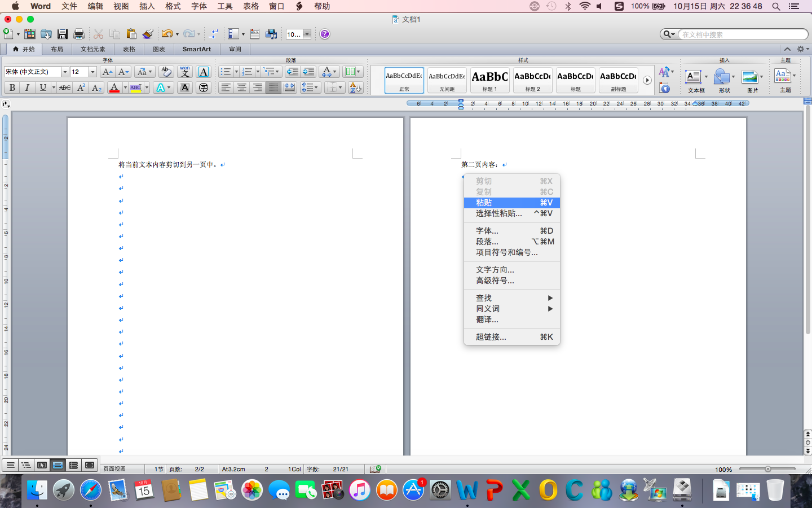Expand the font color dropdown arrow
The height and width of the screenshot is (508, 812).
[125, 88]
